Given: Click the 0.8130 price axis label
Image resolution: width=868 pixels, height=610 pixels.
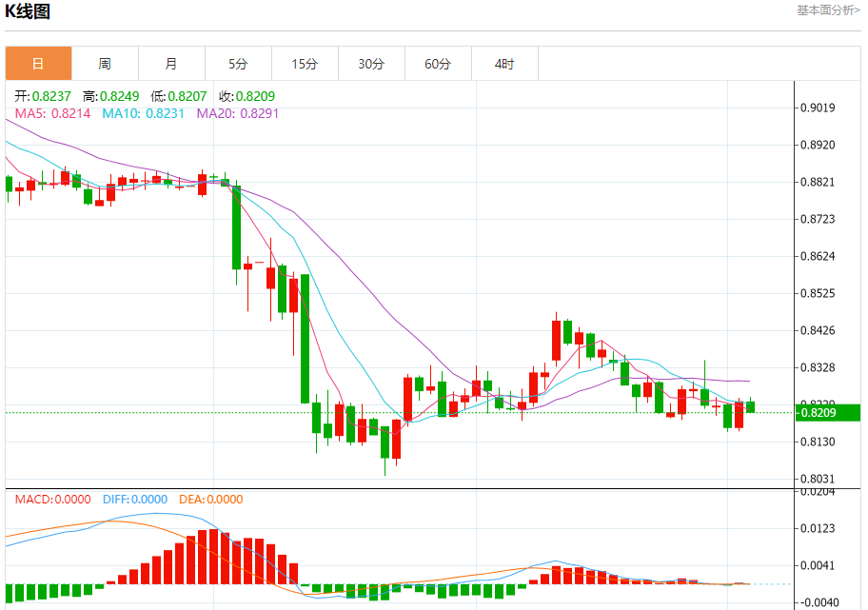Looking at the screenshot, I should point(818,442).
